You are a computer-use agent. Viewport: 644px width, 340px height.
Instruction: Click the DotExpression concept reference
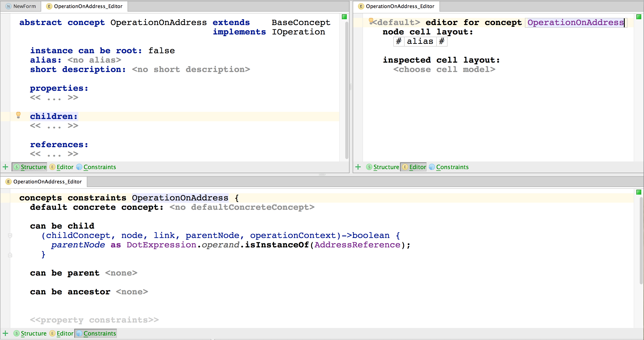[161, 245]
